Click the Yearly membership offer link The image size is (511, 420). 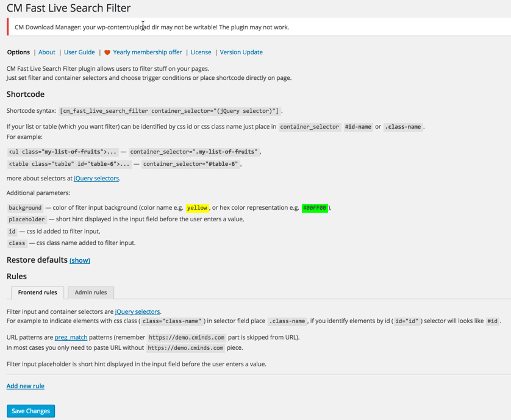pyautogui.click(x=148, y=52)
